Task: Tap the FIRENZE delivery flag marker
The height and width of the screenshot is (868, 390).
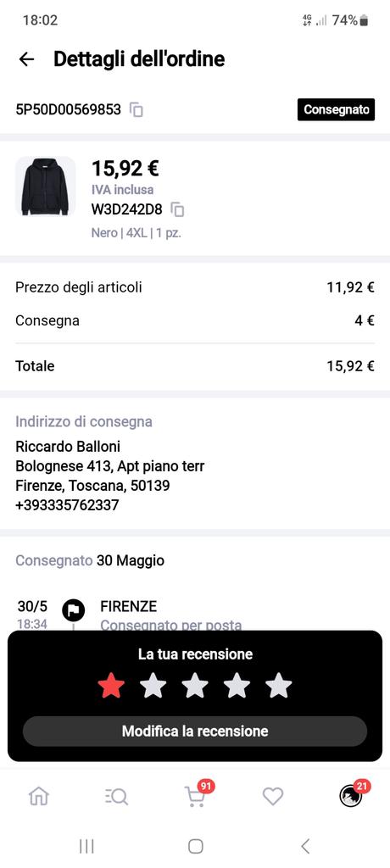Action: coord(73,610)
